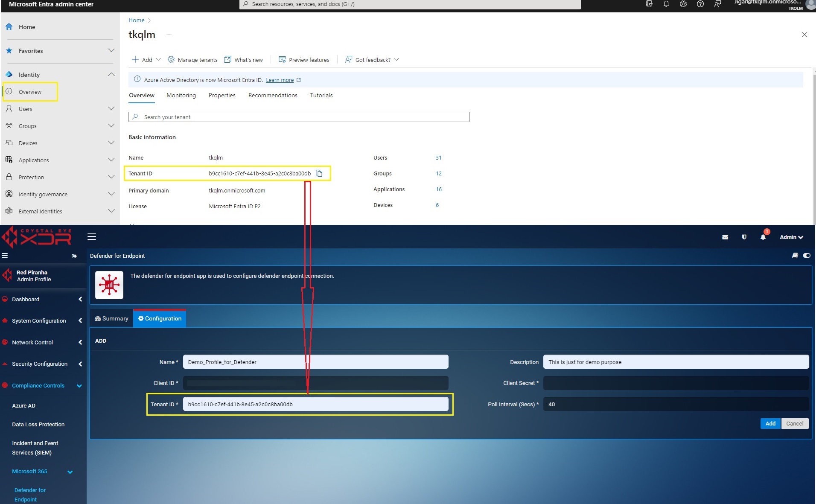Expand the Groups menu chevron
This screenshot has width=816, height=504.
coord(111,125)
